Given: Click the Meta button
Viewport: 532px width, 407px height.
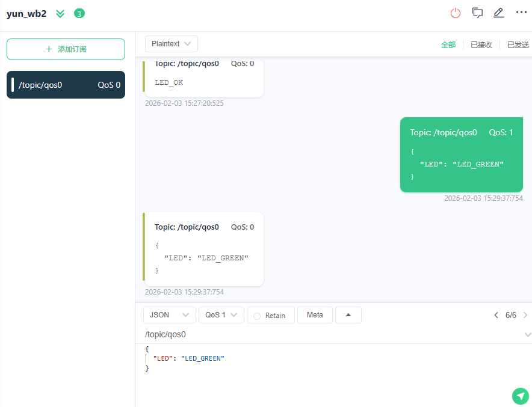Looking at the screenshot, I should [x=315, y=315].
